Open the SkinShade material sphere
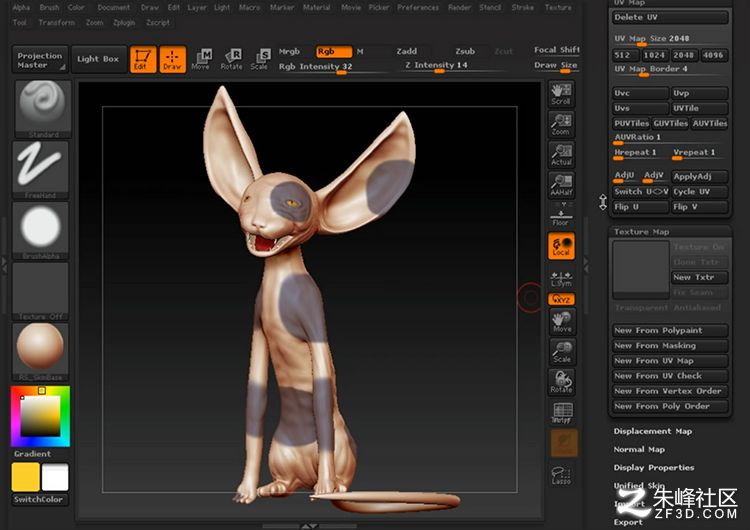Viewport: 750px width, 530px height. point(41,352)
